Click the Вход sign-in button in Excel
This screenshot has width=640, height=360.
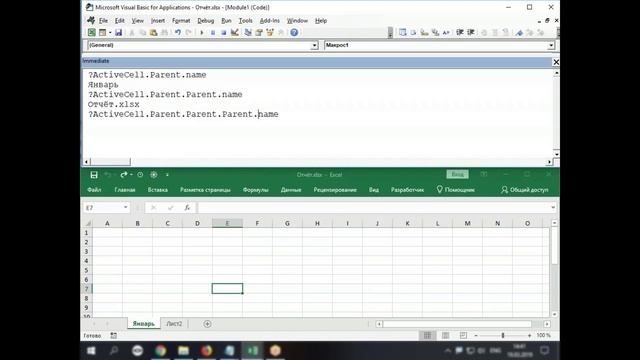(457, 175)
